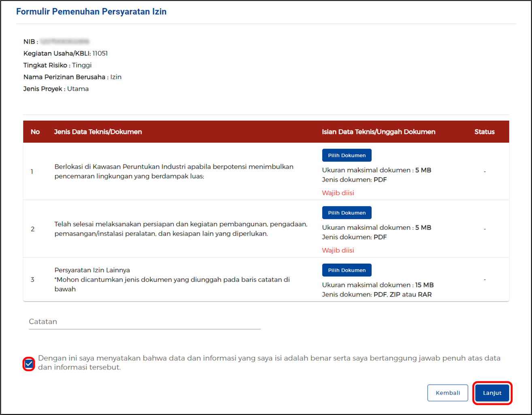Untick the data declaration checkbox

(x=29, y=364)
